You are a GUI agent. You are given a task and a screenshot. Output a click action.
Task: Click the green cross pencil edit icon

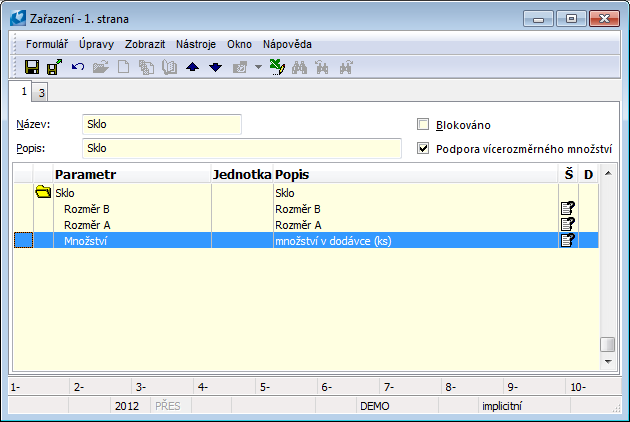pyautogui.click(x=277, y=67)
